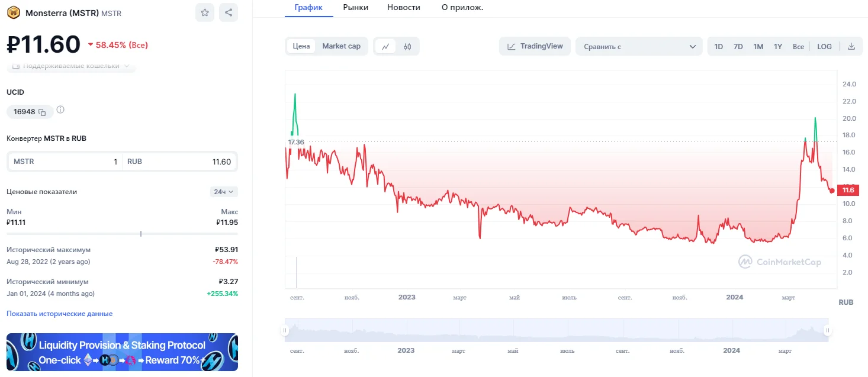Open the График tab
This screenshot has width=868, height=377.
(308, 7)
